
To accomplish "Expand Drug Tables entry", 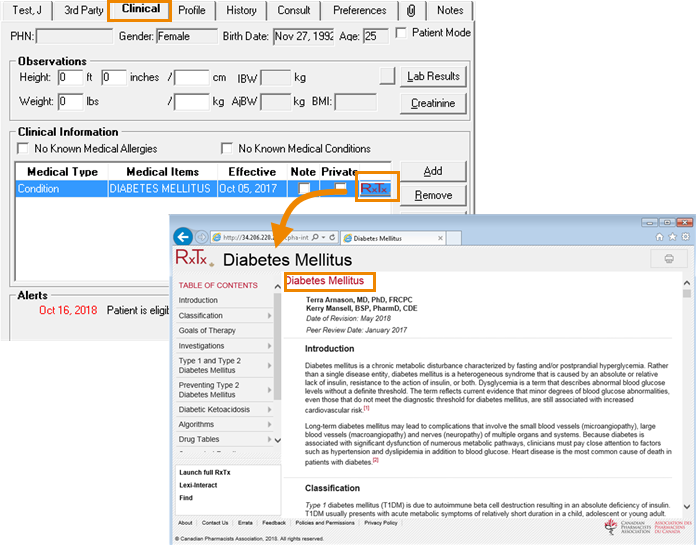I will 269,440.
